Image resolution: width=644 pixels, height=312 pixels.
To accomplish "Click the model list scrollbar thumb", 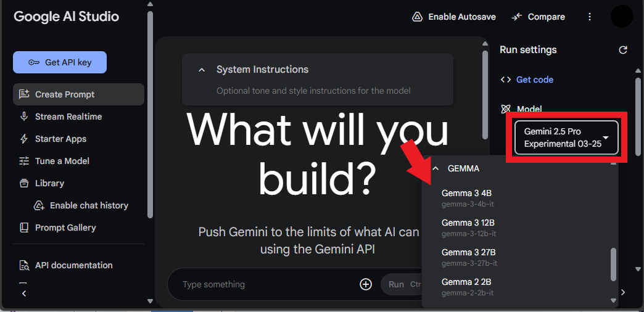I will point(614,265).
